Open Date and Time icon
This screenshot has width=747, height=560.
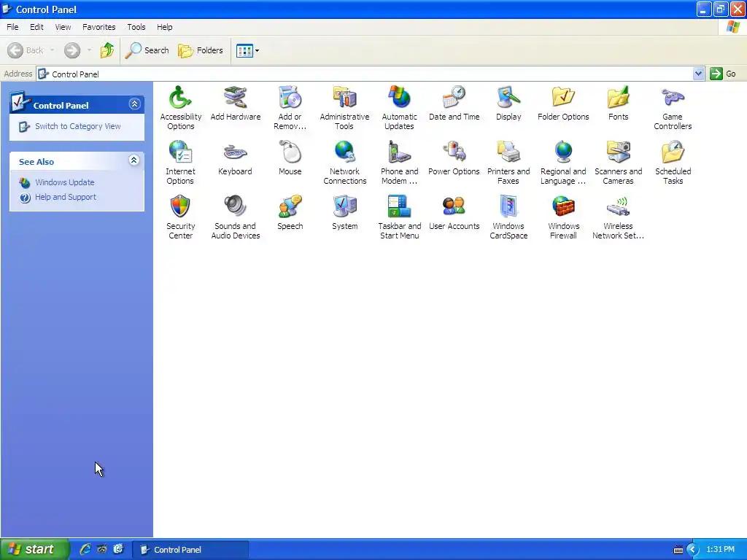click(454, 98)
